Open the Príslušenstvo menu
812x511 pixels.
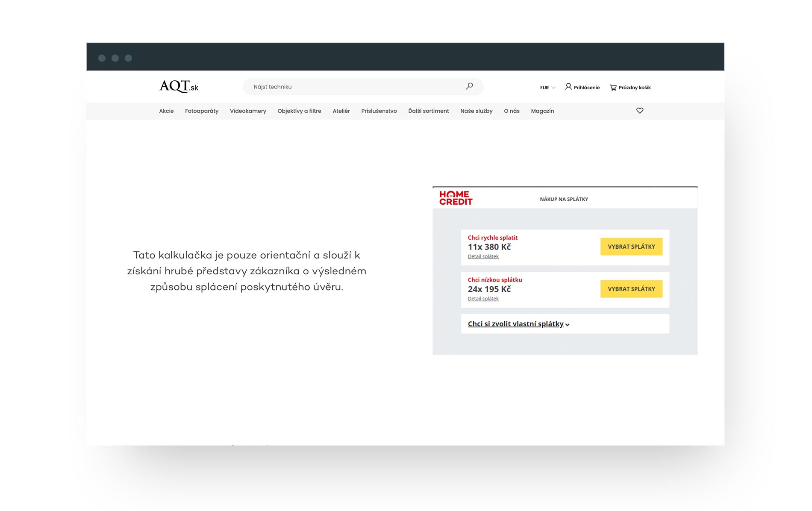[x=379, y=111]
